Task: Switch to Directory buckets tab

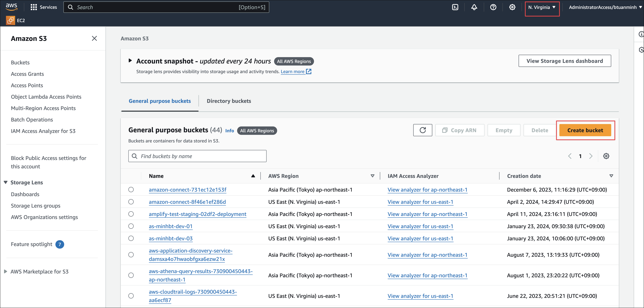Action: (x=229, y=101)
